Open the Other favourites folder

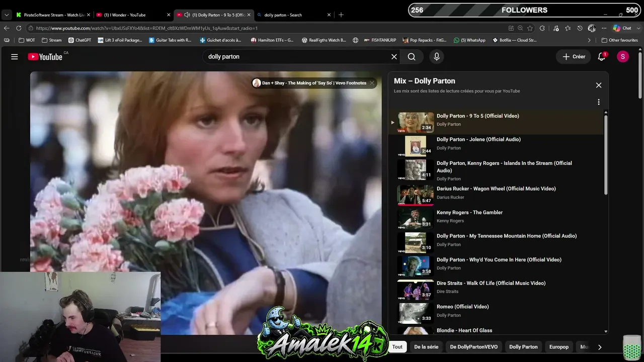pyautogui.click(x=619, y=40)
